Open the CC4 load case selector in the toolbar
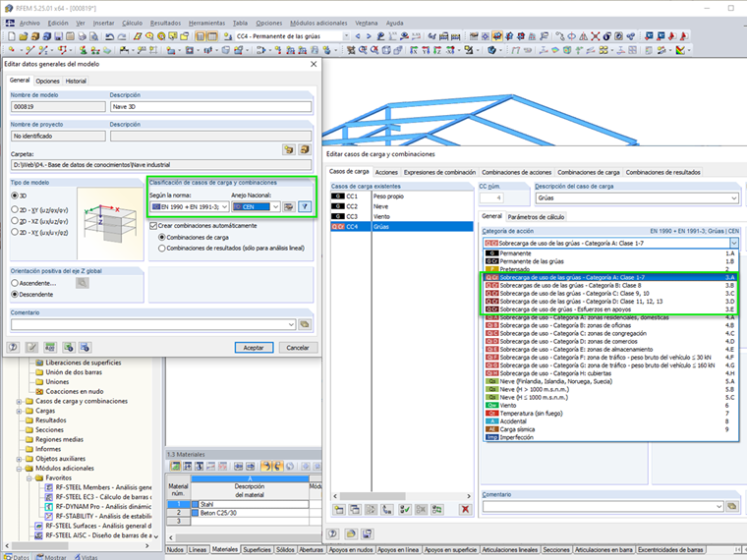This screenshot has height=560, width=747. pos(293,36)
